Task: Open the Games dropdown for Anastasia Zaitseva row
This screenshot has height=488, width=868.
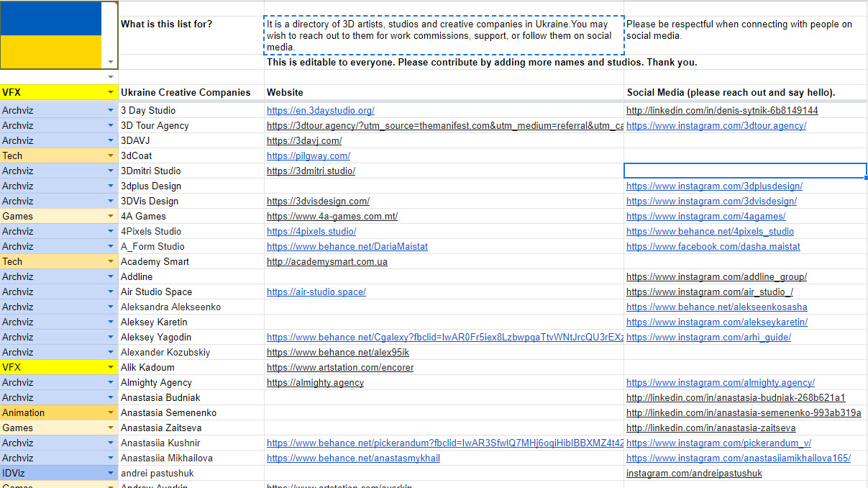Action: tap(111, 428)
